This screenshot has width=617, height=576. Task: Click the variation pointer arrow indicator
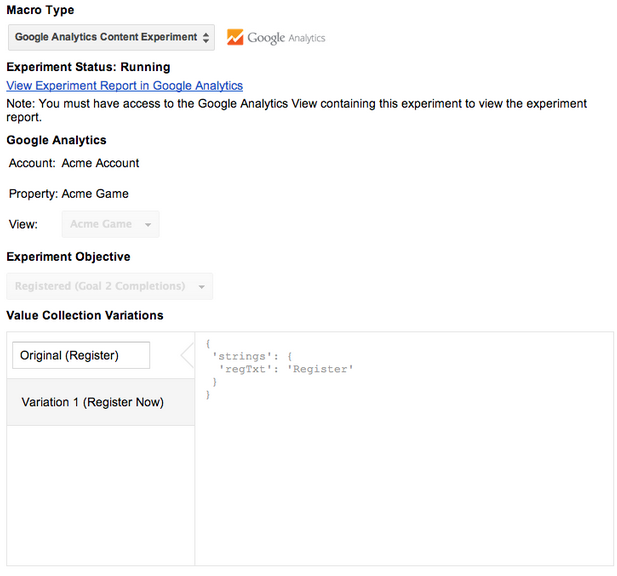187,355
